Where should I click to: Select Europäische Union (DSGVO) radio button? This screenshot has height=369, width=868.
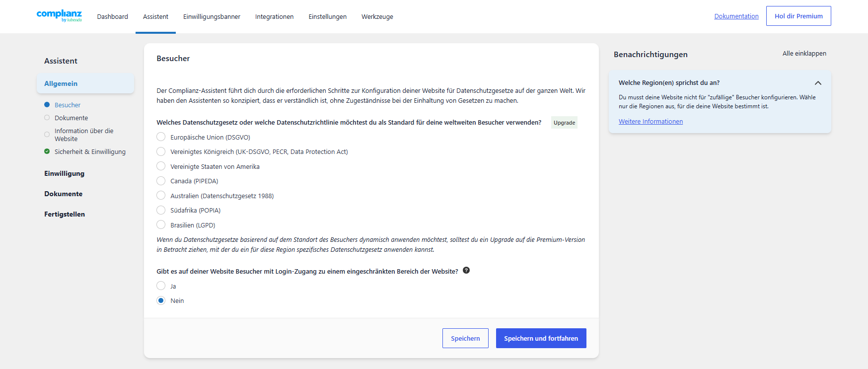(x=161, y=137)
